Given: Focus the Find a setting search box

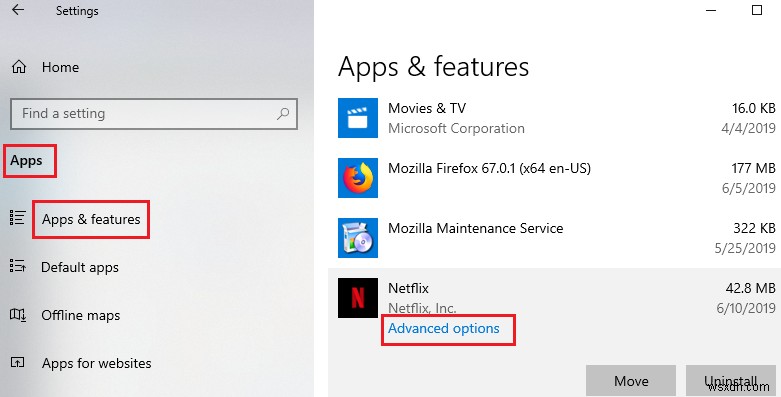Looking at the screenshot, I should [x=154, y=114].
